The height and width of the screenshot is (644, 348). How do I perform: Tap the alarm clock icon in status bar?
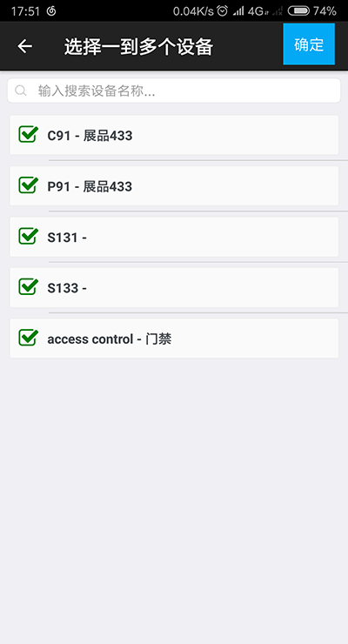(x=222, y=10)
